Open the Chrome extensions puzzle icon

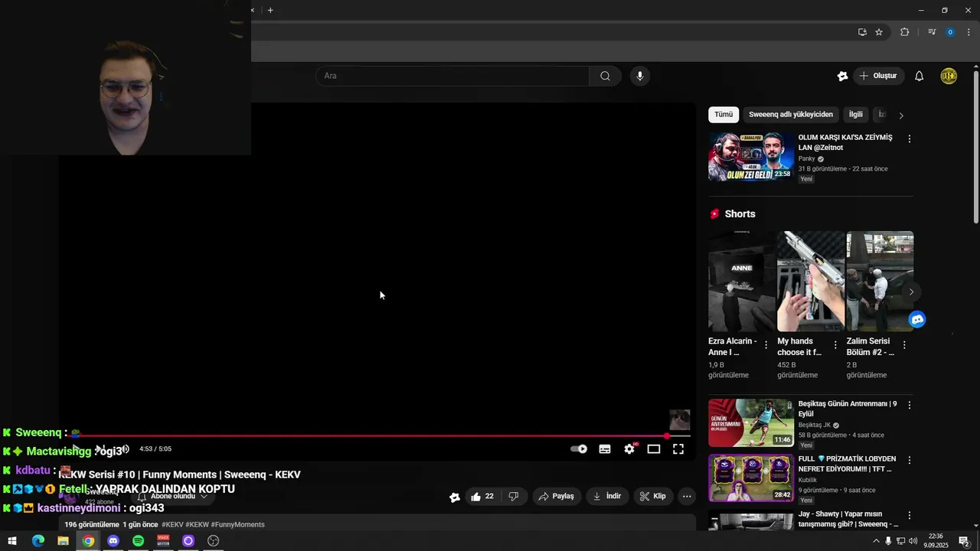click(x=905, y=32)
